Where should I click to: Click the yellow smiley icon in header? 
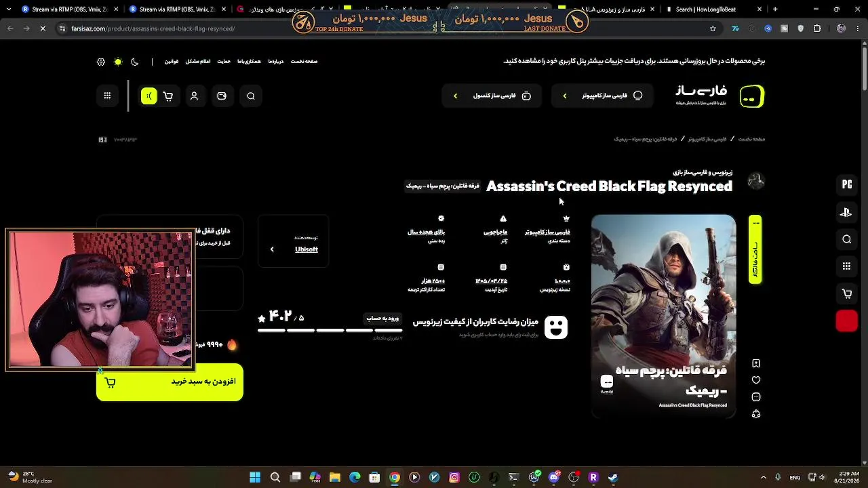pos(149,96)
